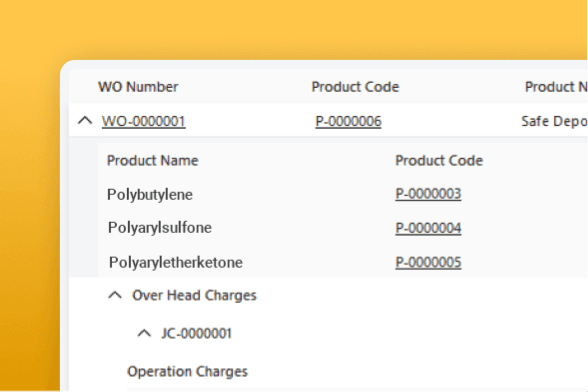
Task: Click the top Product Code column header
Action: click(355, 87)
